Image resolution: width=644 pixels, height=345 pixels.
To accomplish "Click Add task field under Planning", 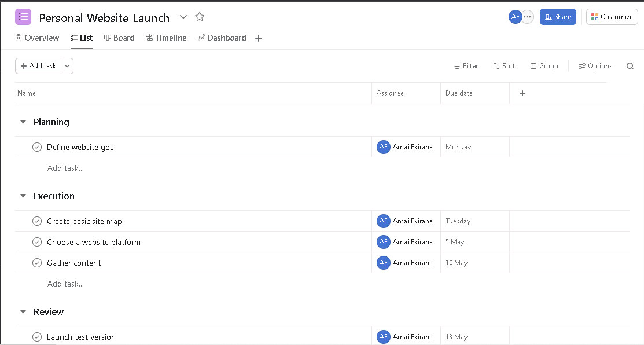I will point(66,168).
